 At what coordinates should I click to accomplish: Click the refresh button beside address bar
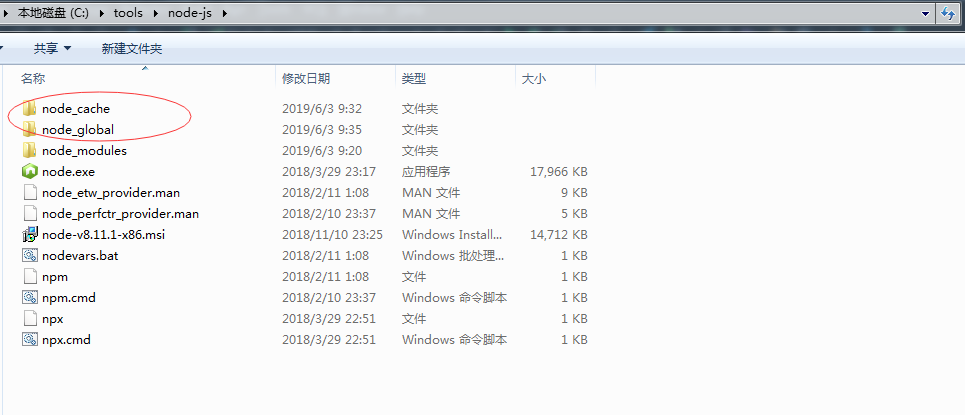click(946, 13)
